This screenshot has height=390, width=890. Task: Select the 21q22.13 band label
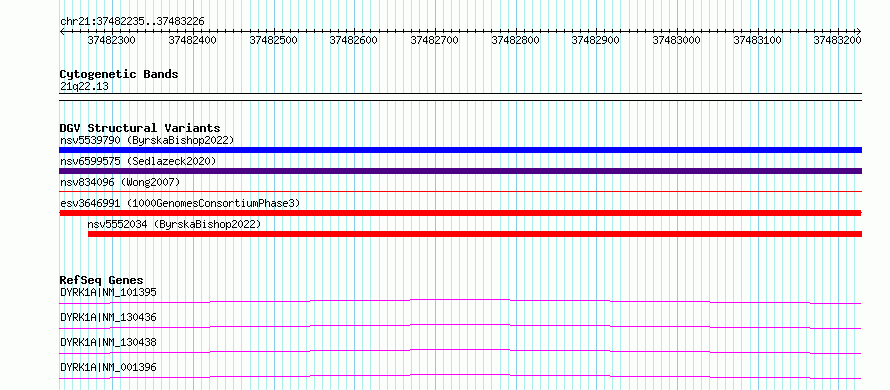click(84, 87)
